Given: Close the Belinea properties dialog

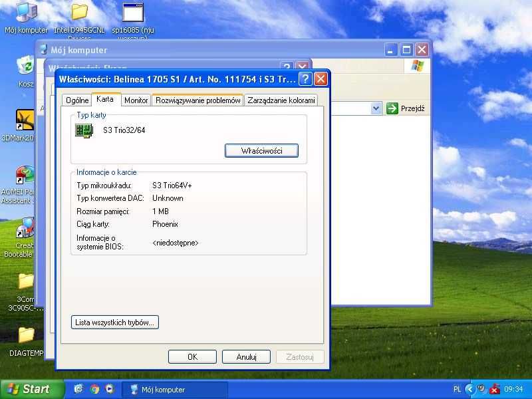Looking at the screenshot, I should pos(321,79).
